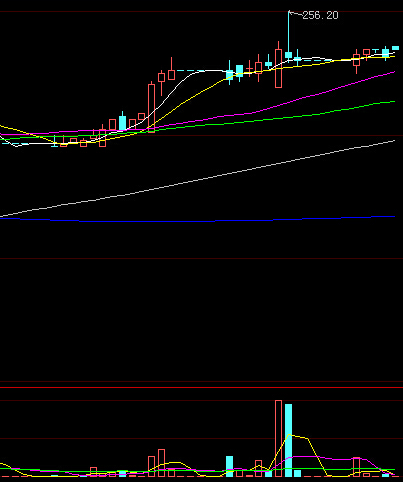Select the tallest solid cyan volume bar

288,440
